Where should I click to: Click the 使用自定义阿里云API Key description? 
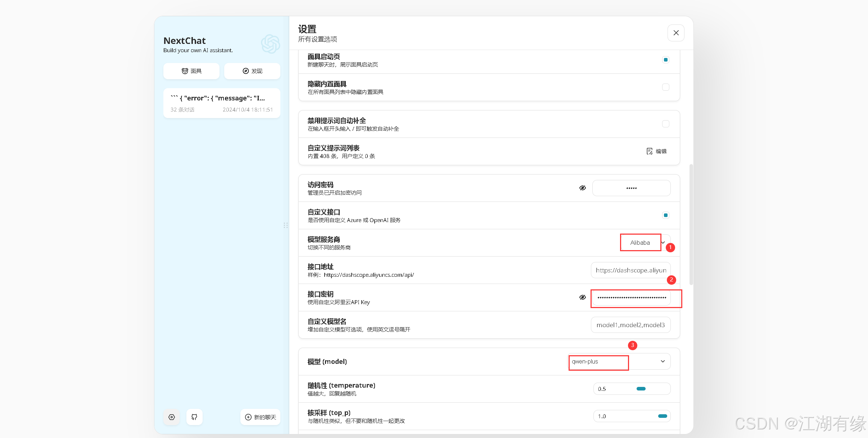click(339, 302)
